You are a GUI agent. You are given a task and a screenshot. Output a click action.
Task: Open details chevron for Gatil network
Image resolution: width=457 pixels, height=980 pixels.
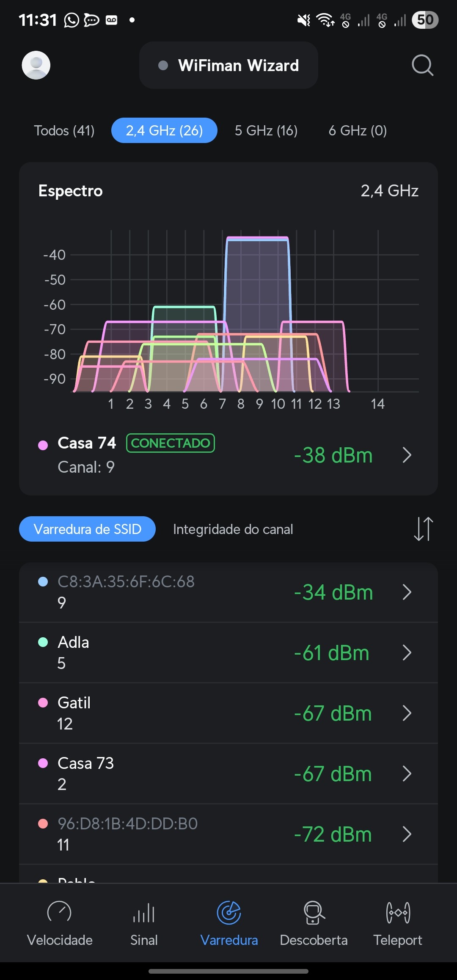407,713
